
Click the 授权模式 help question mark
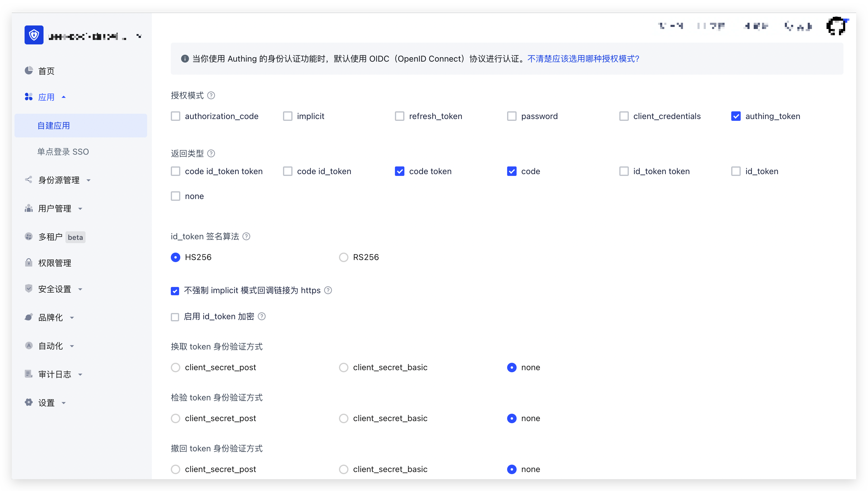(211, 95)
